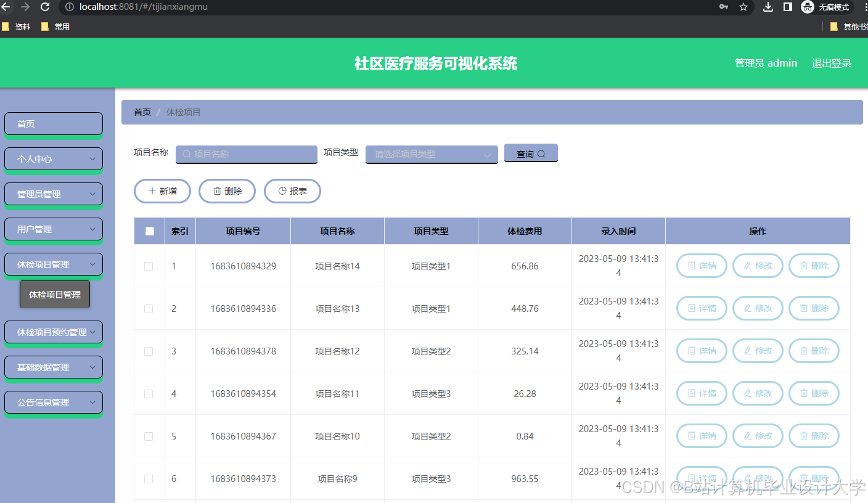Open the 资料 bookmark folder
The image size is (868, 503).
[x=16, y=27]
